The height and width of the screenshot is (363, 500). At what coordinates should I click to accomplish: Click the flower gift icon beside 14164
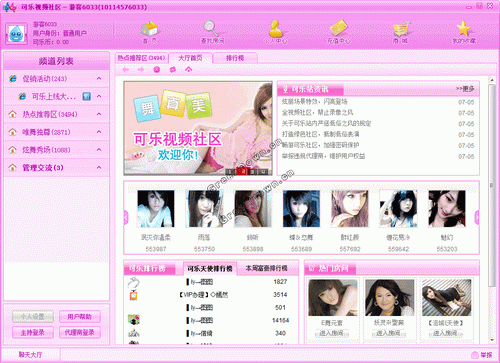click(134, 320)
